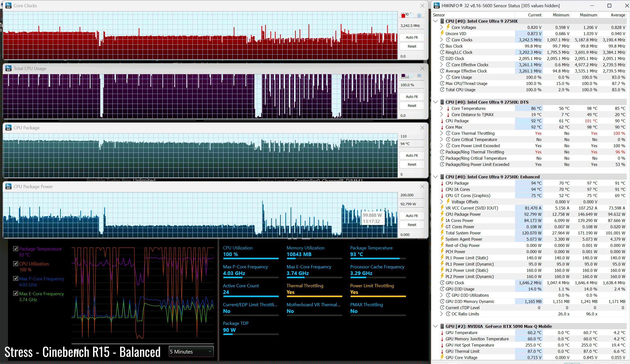Click the red color swatch in Core Clocks graph
Viewport: 630px width, 364px height.
(403, 16)
